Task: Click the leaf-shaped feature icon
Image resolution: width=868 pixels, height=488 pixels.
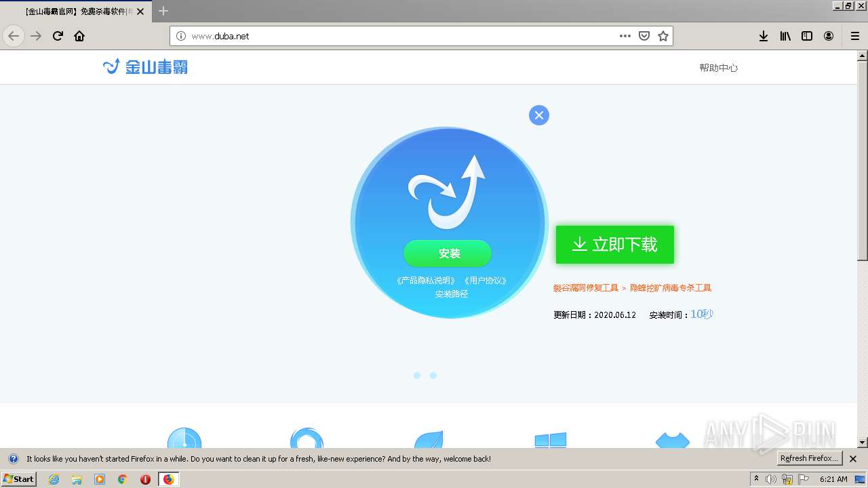Action: [x=429, y=439]
